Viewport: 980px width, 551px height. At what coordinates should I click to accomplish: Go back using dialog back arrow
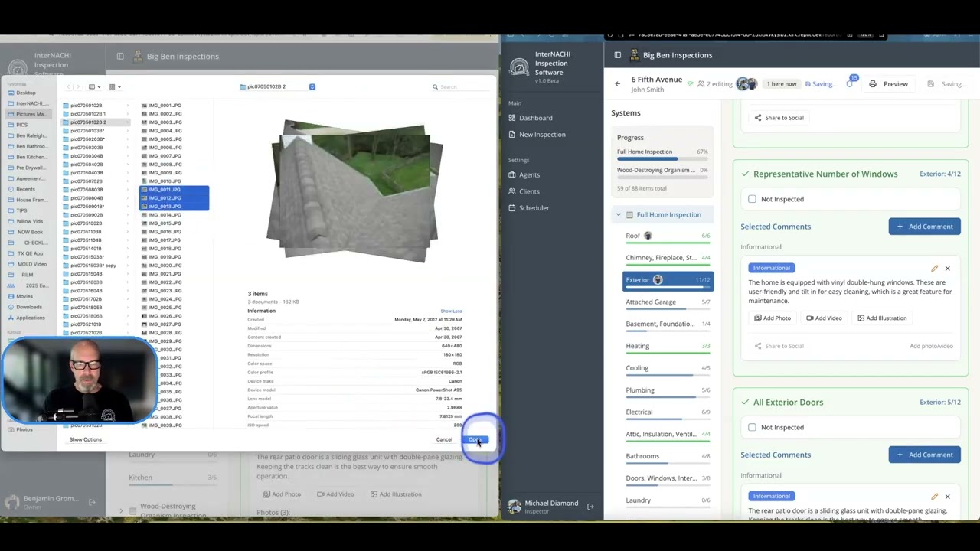(x=68, y=87)
